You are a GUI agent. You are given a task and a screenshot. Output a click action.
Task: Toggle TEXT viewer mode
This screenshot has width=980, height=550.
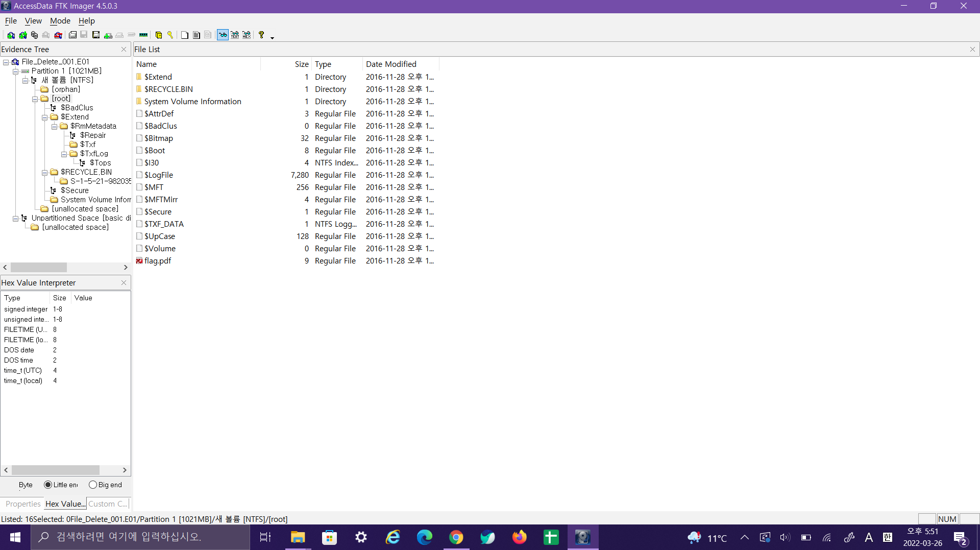235,35
